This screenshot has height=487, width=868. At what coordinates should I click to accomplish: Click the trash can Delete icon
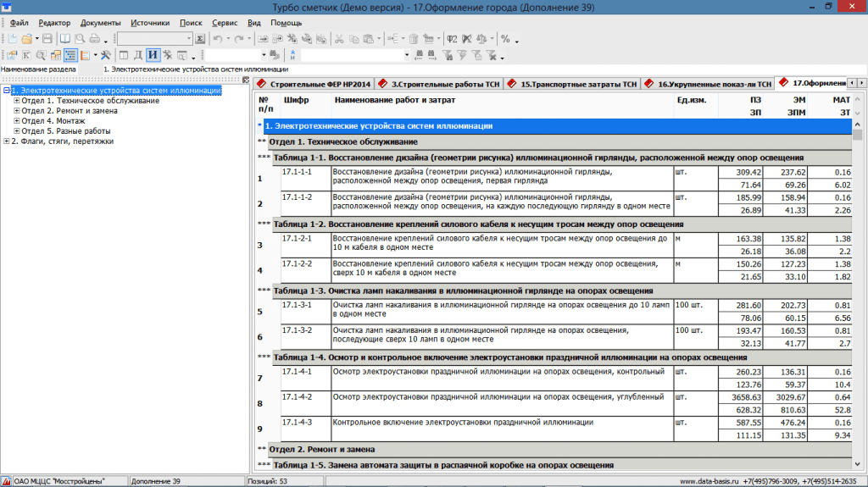click(x=414, y=39)
